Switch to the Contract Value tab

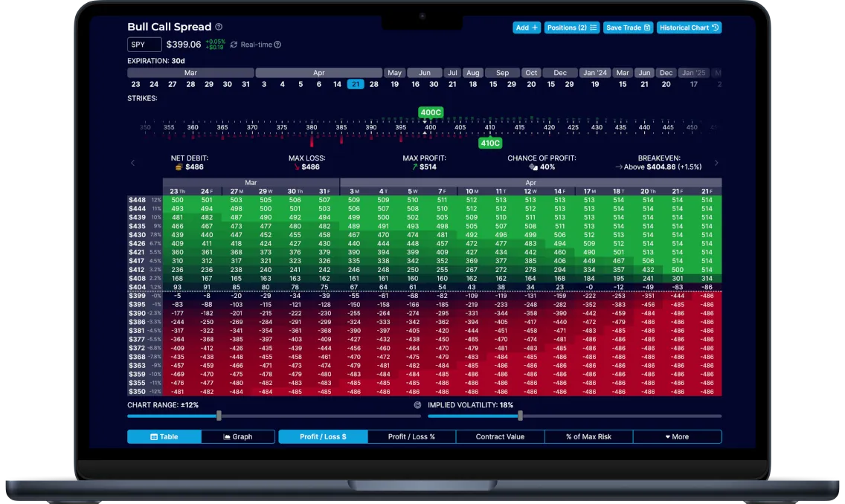pos(500,436)
